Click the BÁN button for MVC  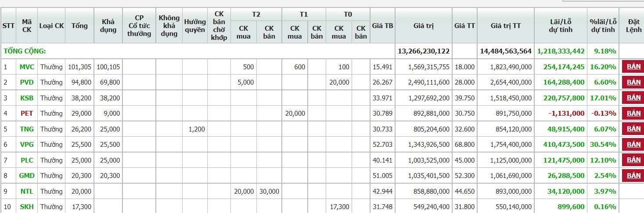pyautogui.click(x=633, y=67)
